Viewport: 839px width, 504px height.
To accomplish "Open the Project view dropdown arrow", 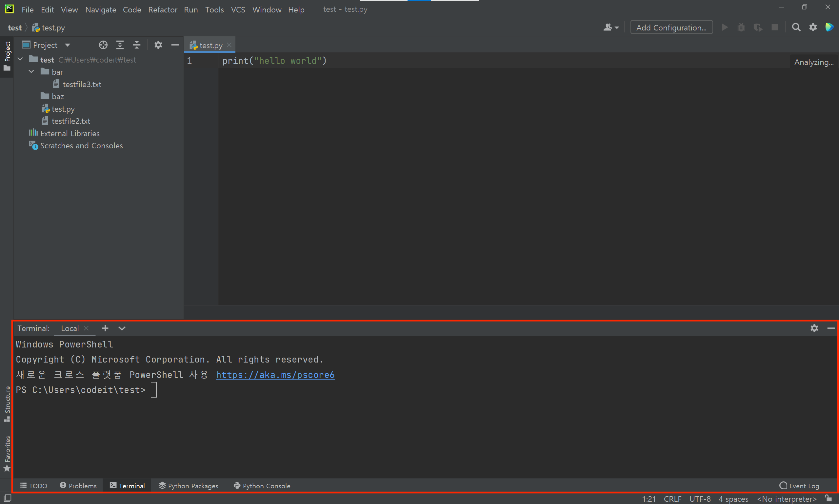I will (67, 45).
